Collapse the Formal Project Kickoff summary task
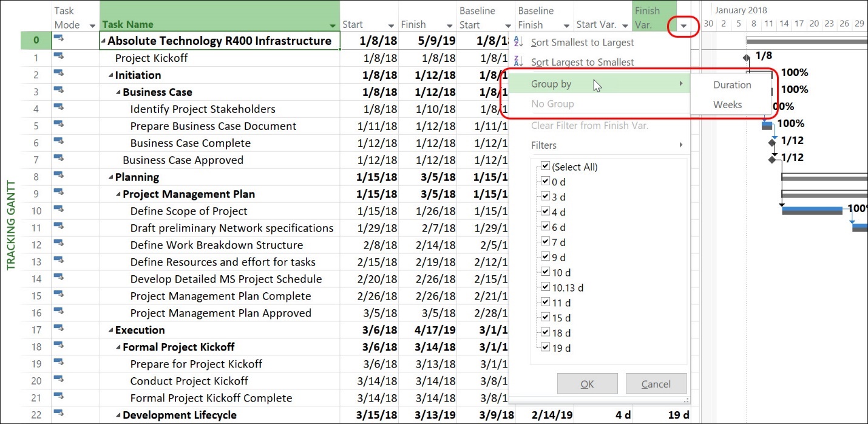 (x=118, y=347)
